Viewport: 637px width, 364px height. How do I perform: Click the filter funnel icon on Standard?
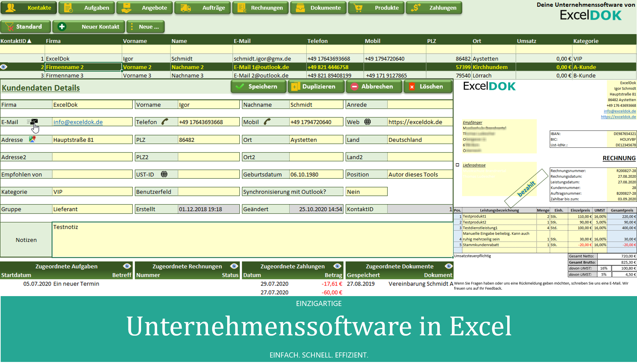[x=9, y=27]
